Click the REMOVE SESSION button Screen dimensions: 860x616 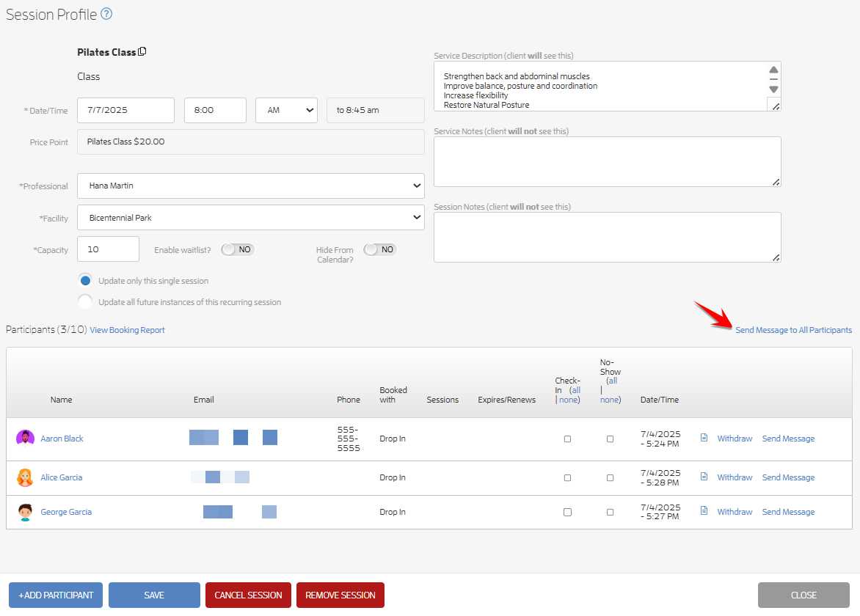tap(340, 595)
